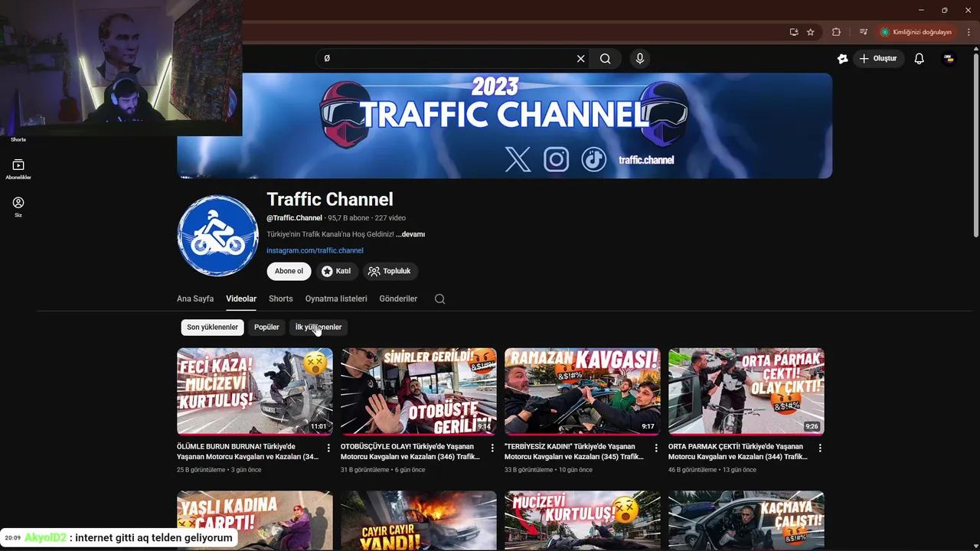The height and width of the screenshot is (551, 980).
Task: Click the Traffic Channel motorcycle avatar
Action: coord(218,236)
